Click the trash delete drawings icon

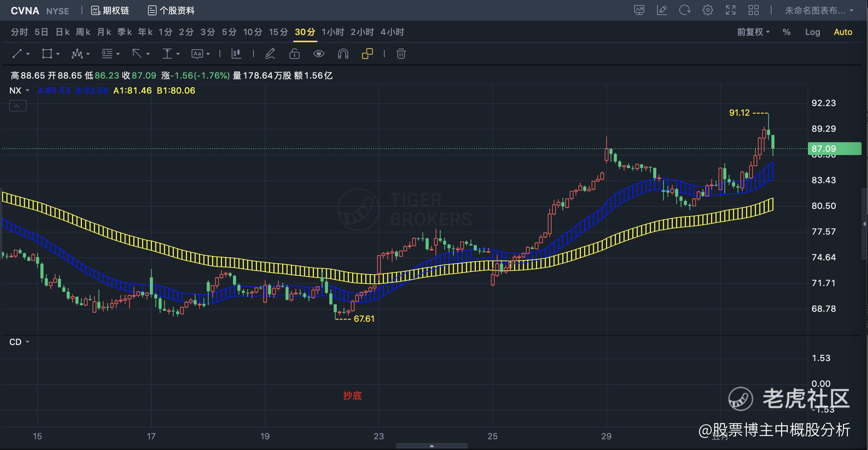click(401, 54)
